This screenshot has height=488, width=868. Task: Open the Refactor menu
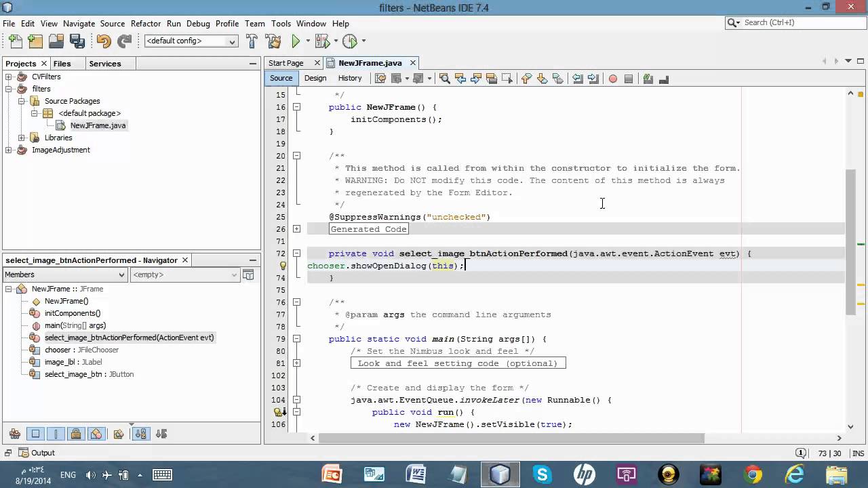coord(146,23)
